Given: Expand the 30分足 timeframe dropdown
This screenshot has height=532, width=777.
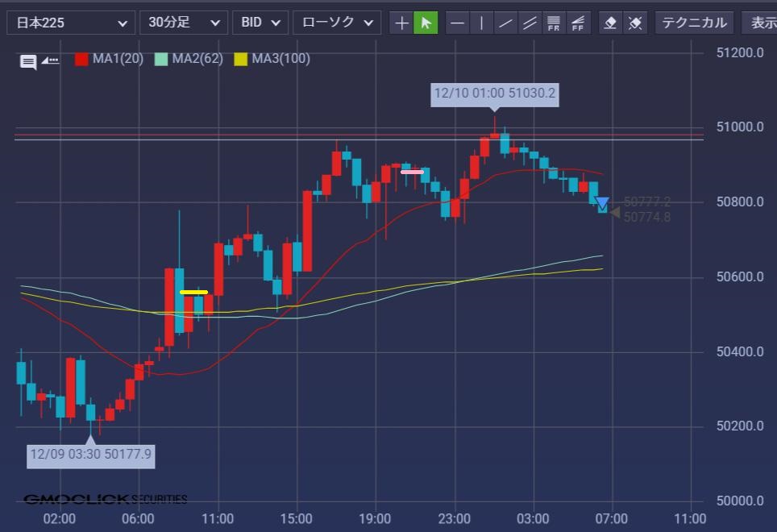Looking at the screenshot, I should coord(183,23).
